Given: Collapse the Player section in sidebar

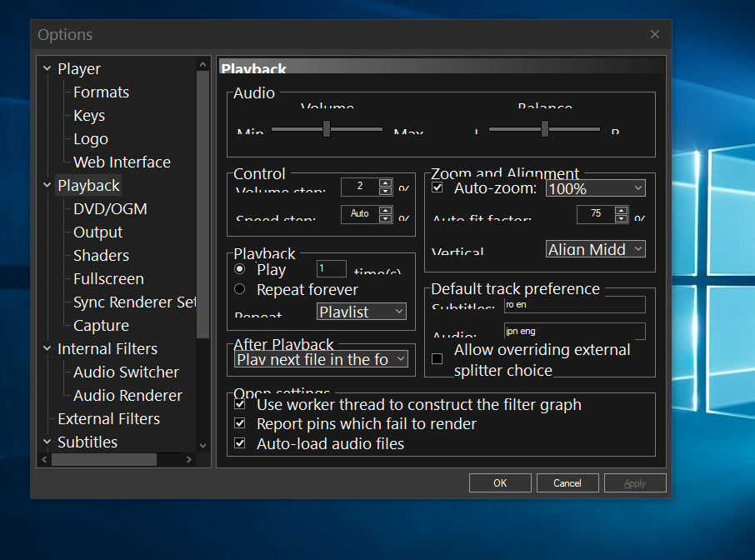Looking at the screenshot, I should [47, 68].
